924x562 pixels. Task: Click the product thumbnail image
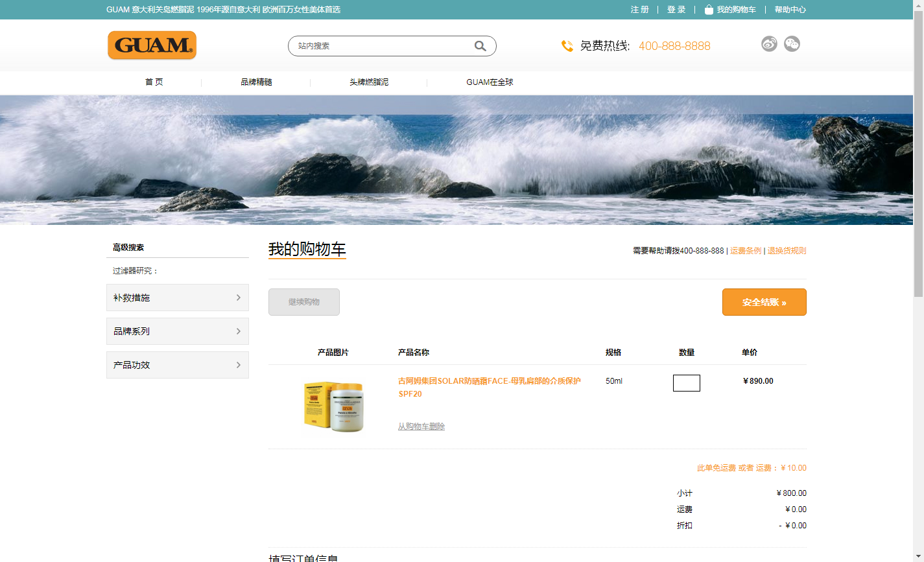click(x=334, y=406)
